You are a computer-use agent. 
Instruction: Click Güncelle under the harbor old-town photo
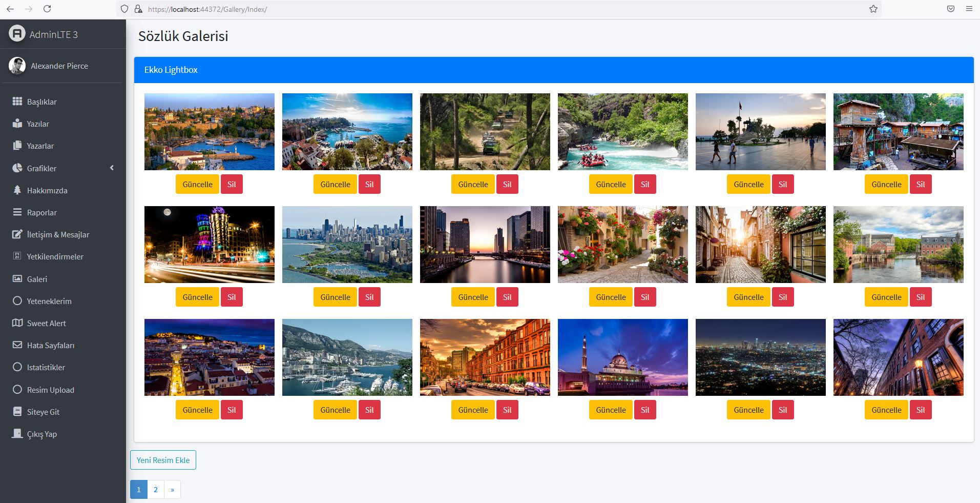point(197,184)
